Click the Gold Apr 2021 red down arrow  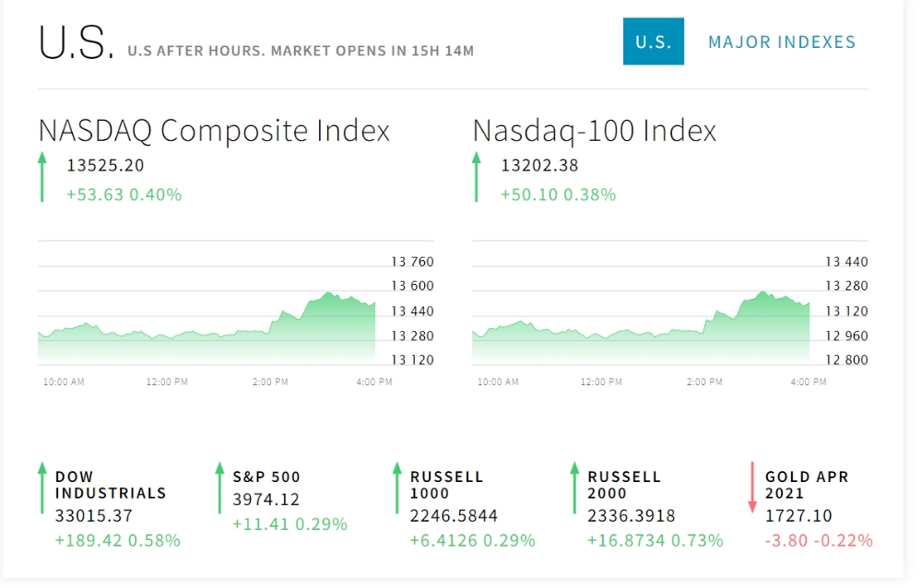click(x=752, y=488)
